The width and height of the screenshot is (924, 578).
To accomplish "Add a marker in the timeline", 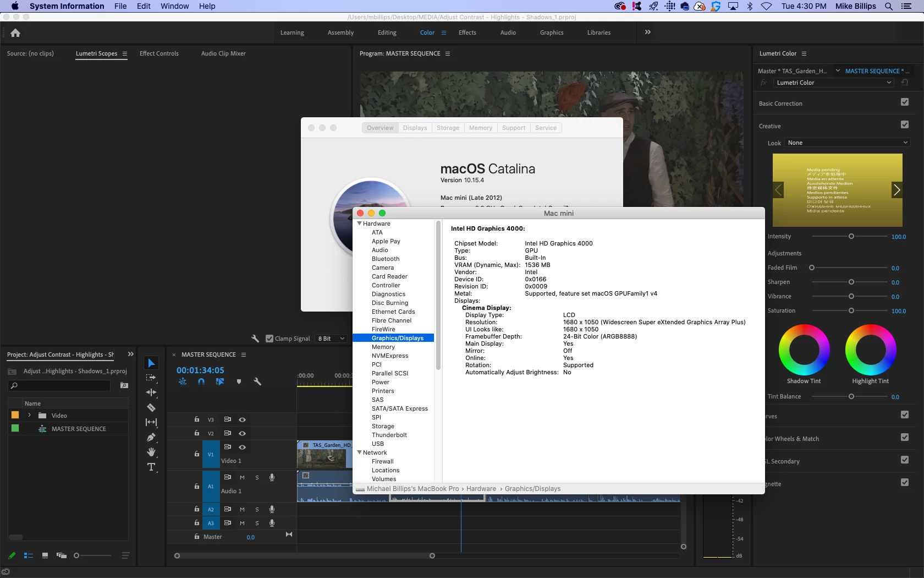I will click(239, 381).
